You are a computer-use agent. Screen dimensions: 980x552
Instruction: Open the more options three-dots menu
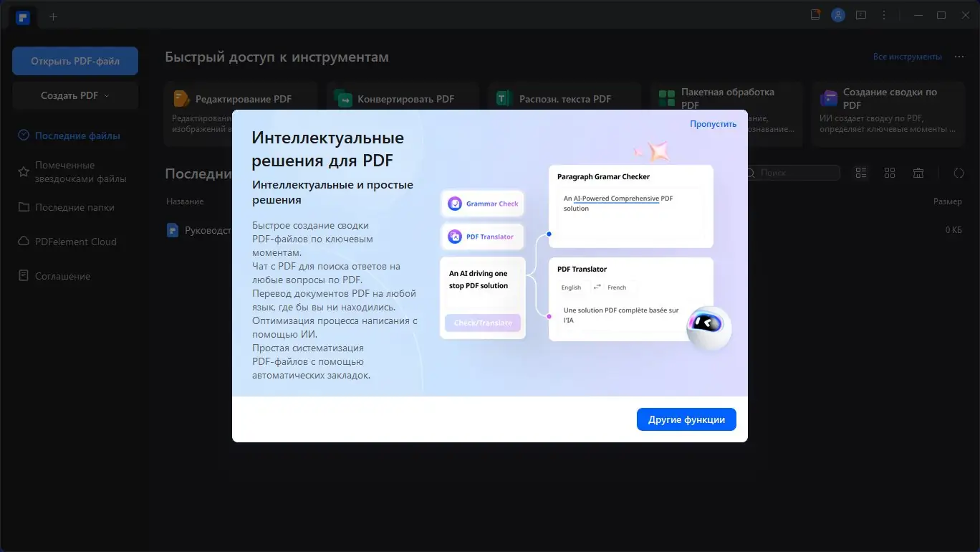pos(884,15)
